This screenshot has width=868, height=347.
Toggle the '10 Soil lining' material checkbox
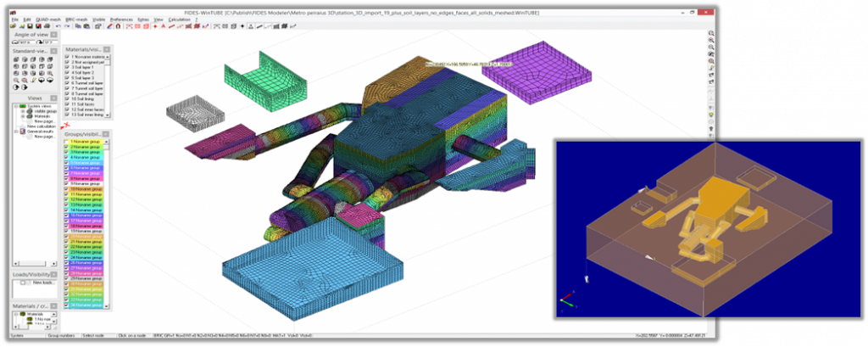[68, 99]
